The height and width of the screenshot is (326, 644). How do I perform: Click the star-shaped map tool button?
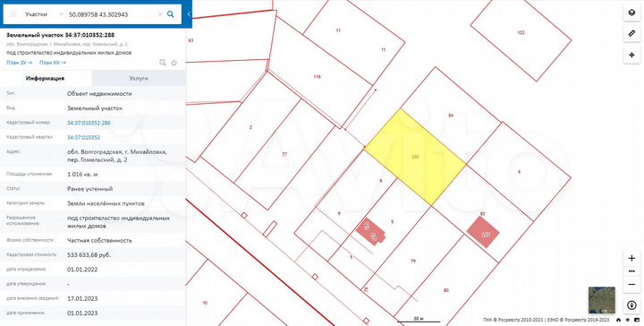click(631, 56)
